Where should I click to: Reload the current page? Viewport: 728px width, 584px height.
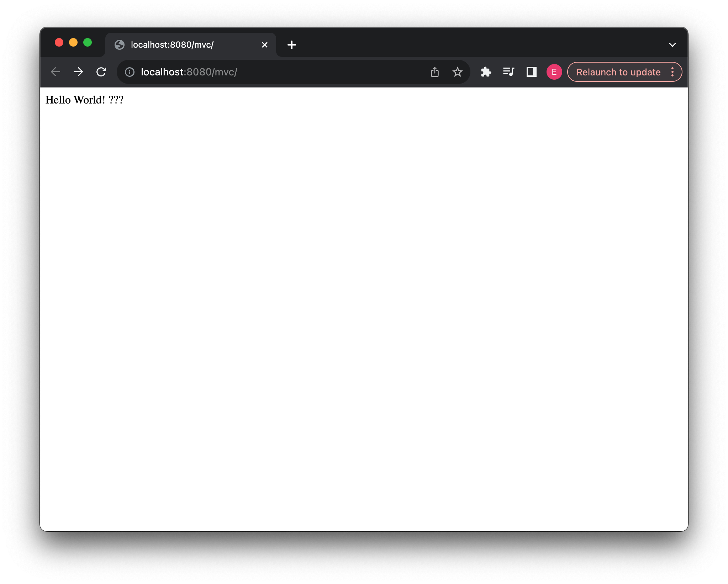(101, 72)
